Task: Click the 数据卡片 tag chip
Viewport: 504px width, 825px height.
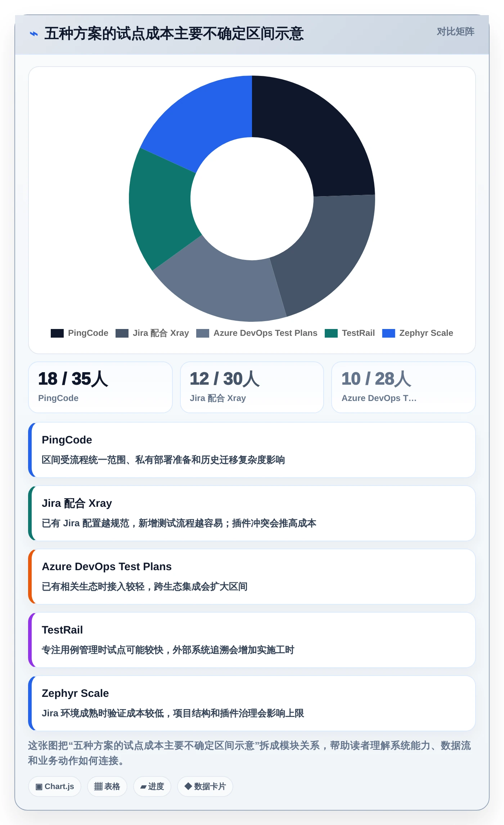Action: (205, 786)
